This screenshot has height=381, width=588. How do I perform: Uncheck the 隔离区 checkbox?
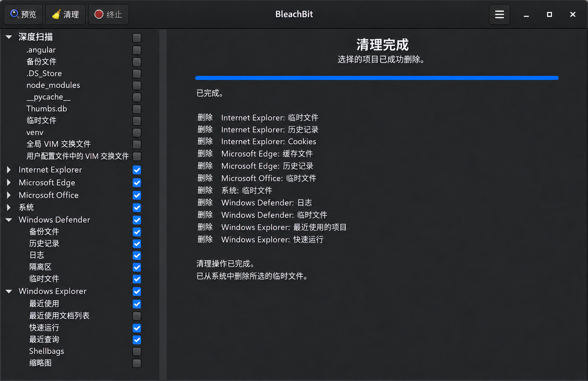pyautogui.click(x=137, y=267)
